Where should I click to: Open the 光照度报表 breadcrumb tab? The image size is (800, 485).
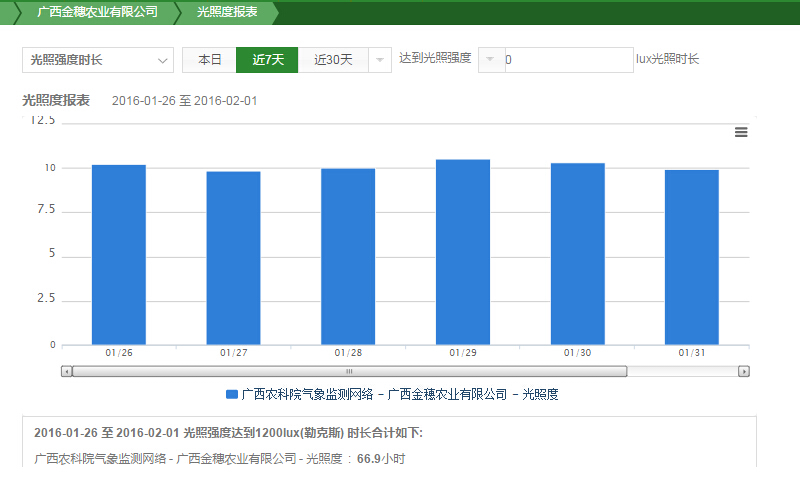pyautogui.click(x=226, y=12)
